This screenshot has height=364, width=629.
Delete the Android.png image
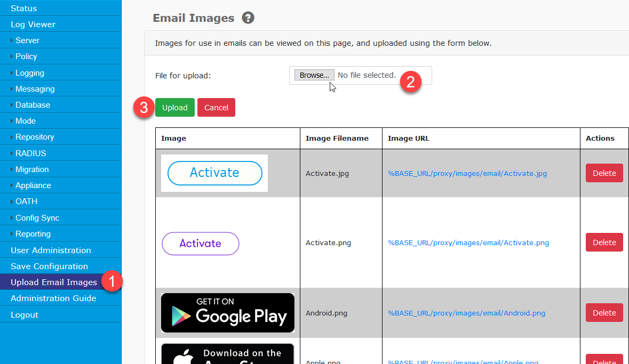click(604, 312)
